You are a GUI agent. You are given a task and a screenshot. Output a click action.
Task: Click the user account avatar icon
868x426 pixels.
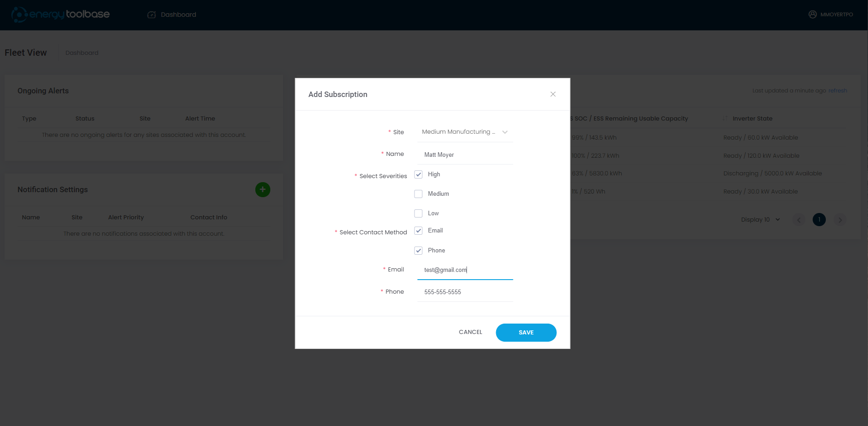pos(813,15)
